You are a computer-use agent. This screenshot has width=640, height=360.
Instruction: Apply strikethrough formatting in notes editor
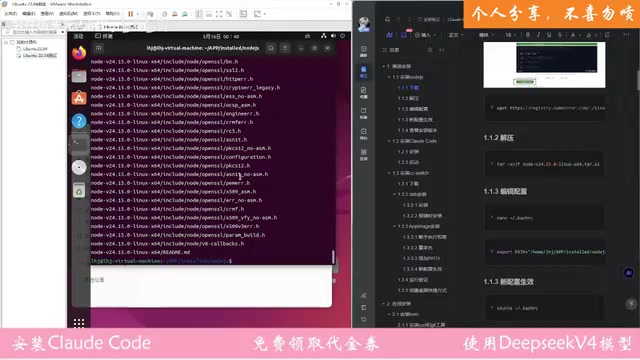click(x=560, y=35)
